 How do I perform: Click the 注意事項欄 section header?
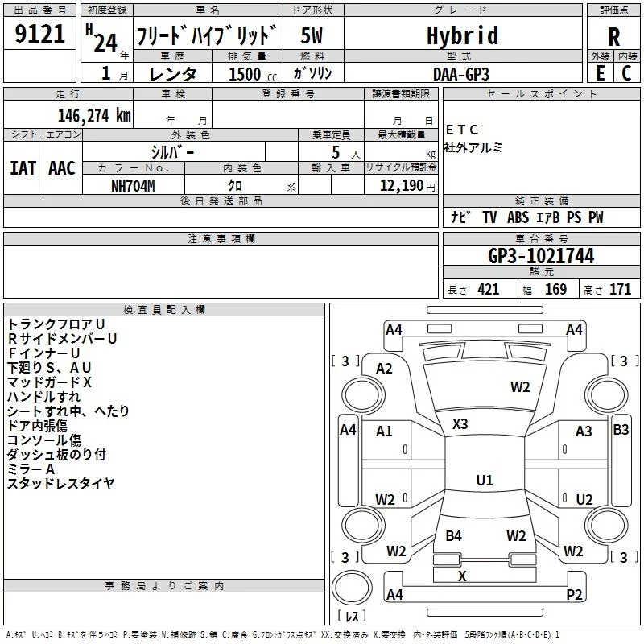pyautogui.click(x=221, y=238)
